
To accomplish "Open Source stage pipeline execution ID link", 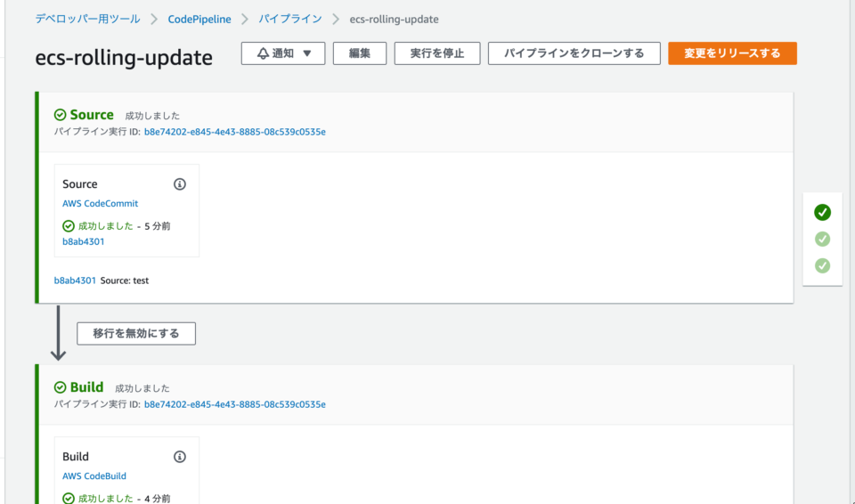I will coord(234,132).
